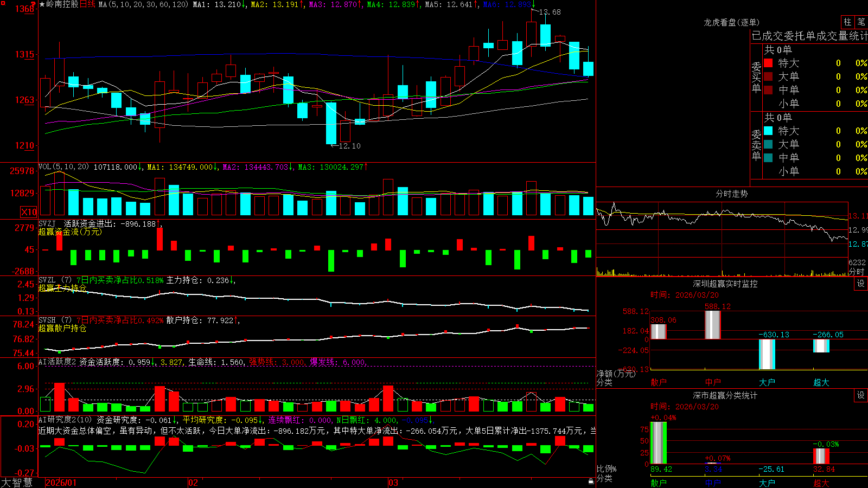Click the 32.84 超大 ratio bar

point(821,456)
